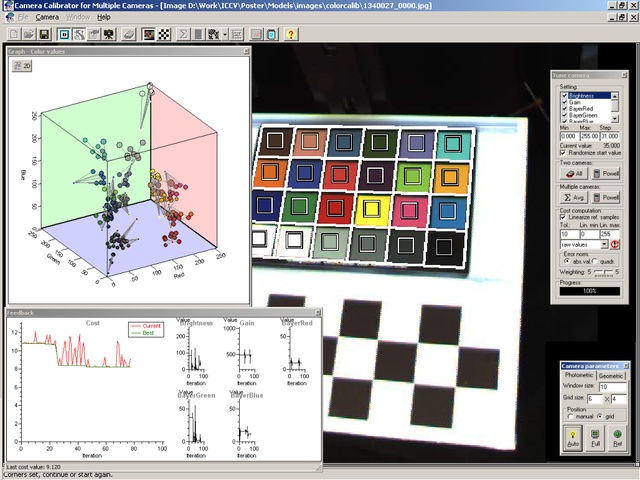This screenshot has width=640, height=480.
Task: Click the yellow question mark help icon
Action: 291,34
